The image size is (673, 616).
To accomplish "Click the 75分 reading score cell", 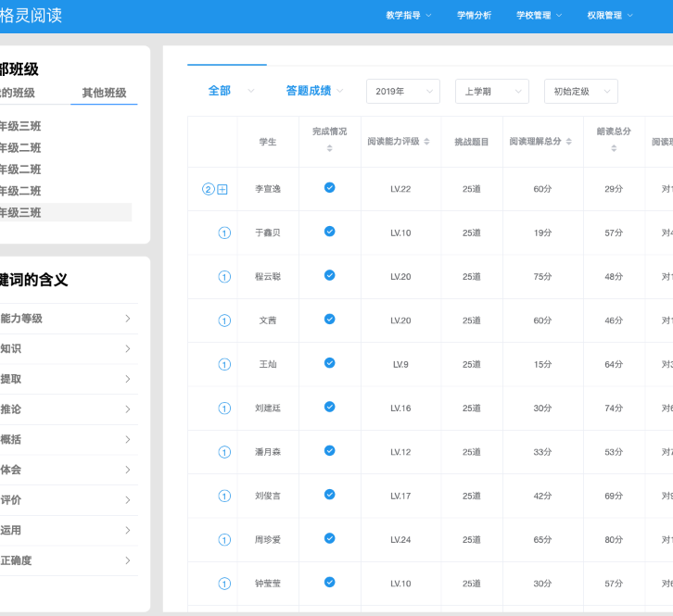I will point(542,277).
